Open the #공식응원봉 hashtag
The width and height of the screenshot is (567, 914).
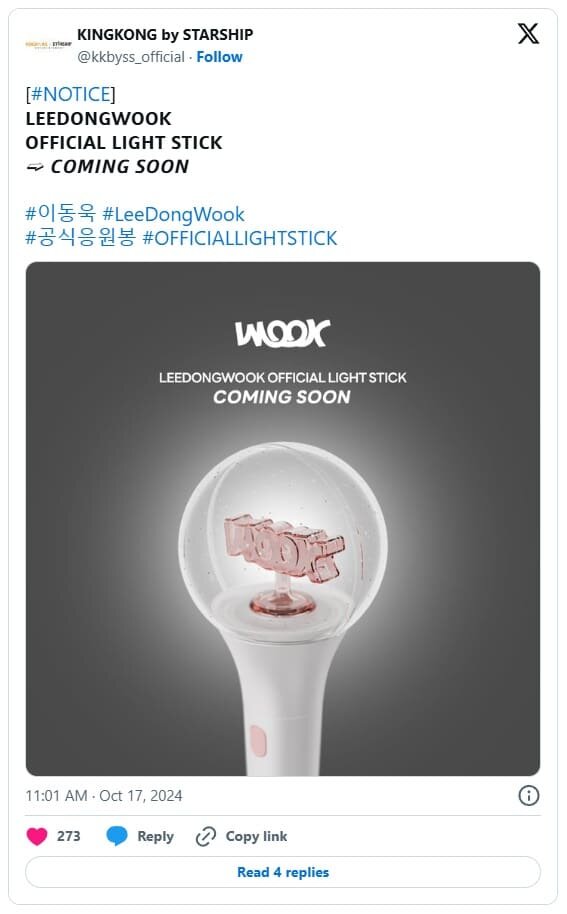coord(80,238)
